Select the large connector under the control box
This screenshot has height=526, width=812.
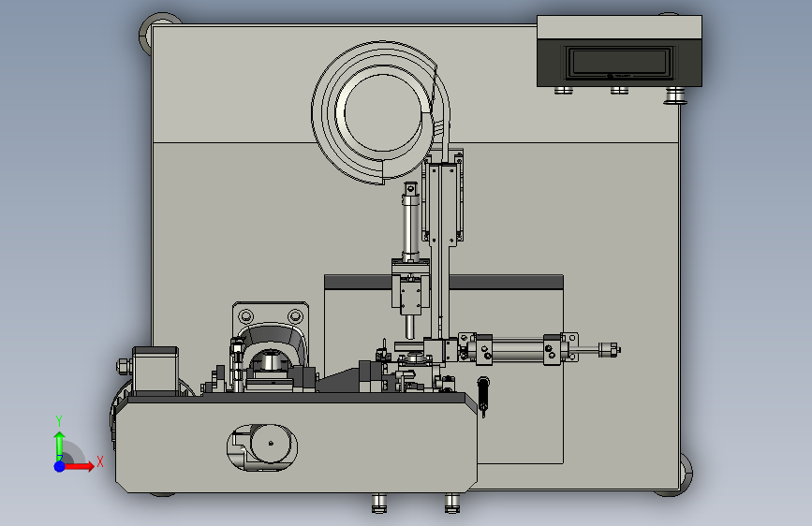click(675, 95)
